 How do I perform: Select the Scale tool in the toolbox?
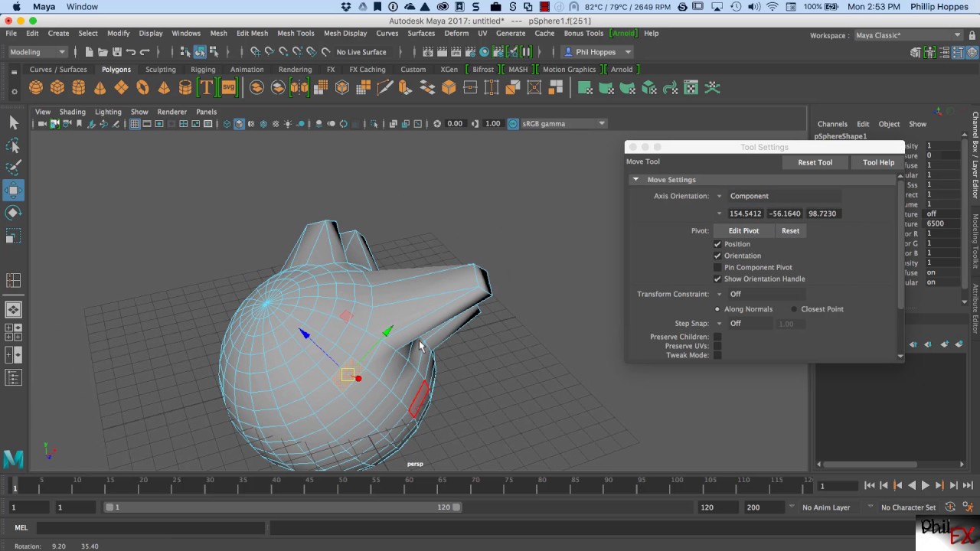13,236
